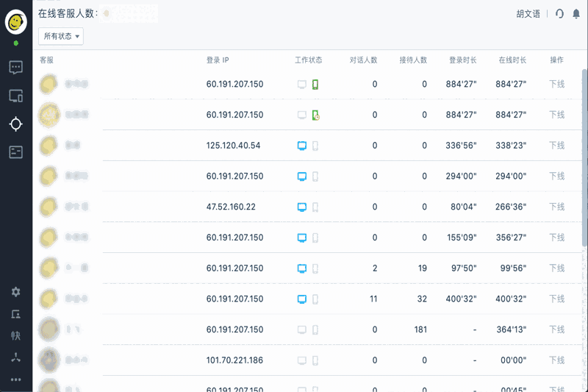The height and width of the screenshot is (392, 588).
Task: Click the smiley logo avatar at top left
Action: [x=16, y=22]
